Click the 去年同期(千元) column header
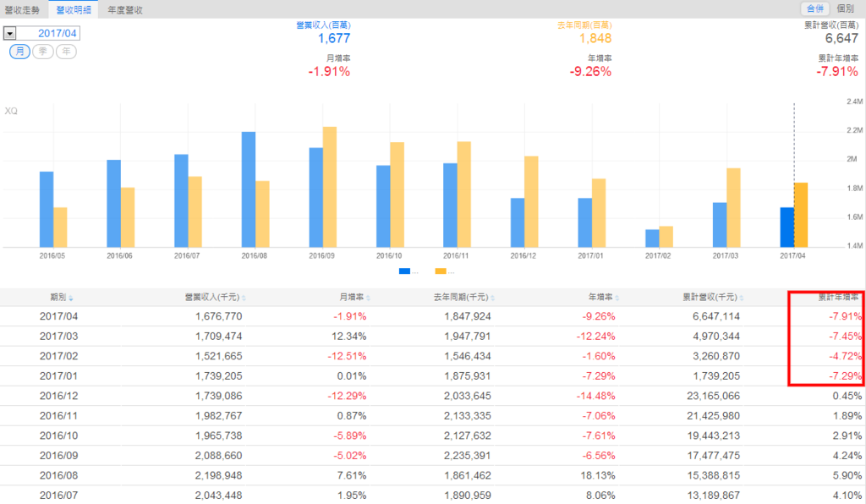Screen dimensions: 866x504 coord(461,298)
